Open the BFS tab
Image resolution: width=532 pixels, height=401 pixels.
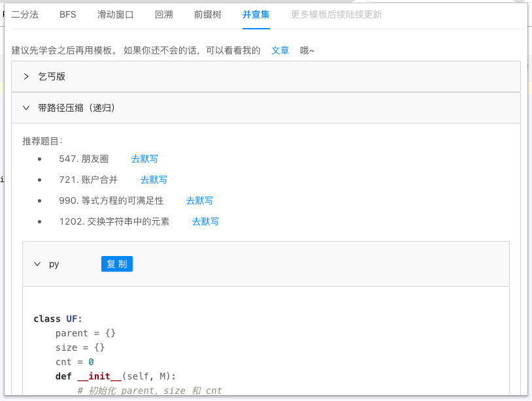pos(67,14)
